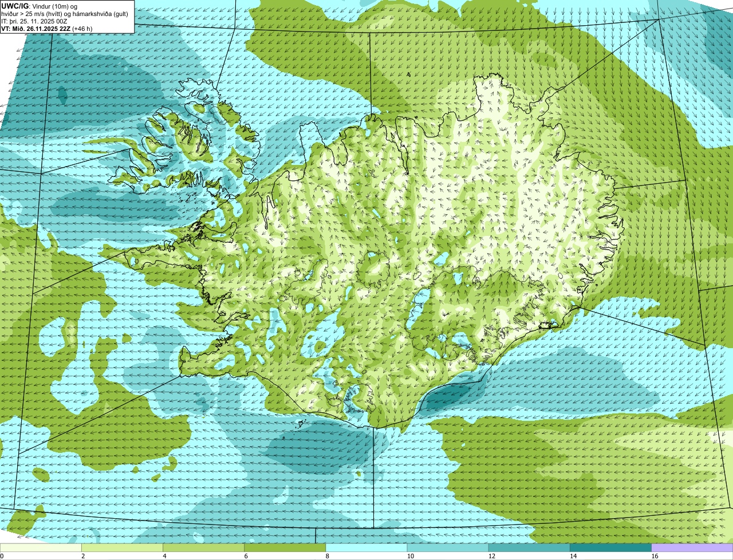
Task: Click the pale yellow 0–2 m/s legend swatch
Action: (41, 548)
